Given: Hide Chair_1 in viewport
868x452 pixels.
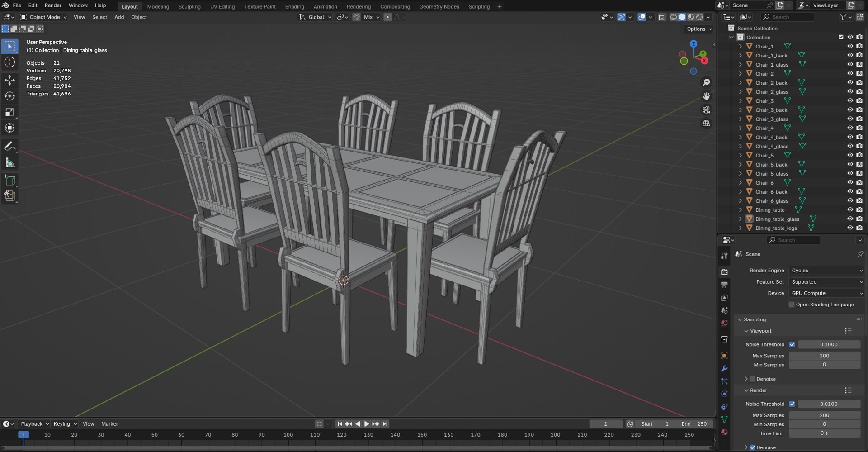Looking at the screenshot, I should pyautogui.click(x=850, y=46).
